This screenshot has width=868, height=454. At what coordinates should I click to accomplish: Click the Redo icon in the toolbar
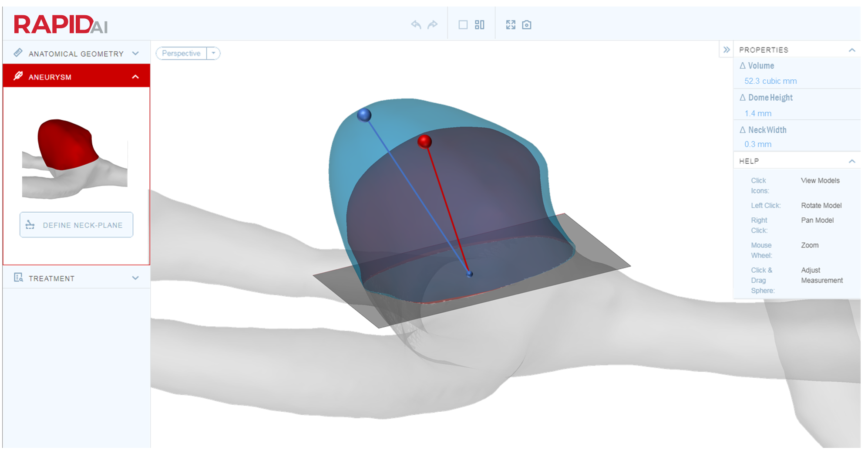click(x=433, y=25)
